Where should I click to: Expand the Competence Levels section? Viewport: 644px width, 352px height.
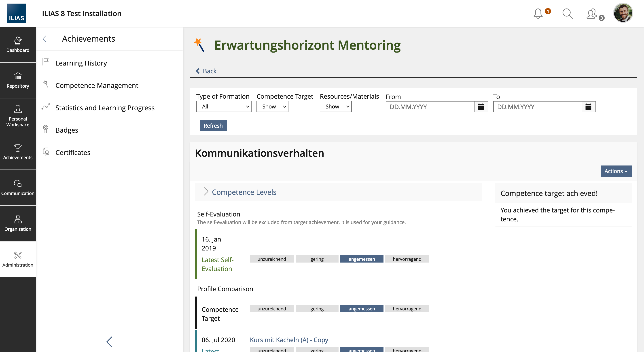tap(244, 192)
